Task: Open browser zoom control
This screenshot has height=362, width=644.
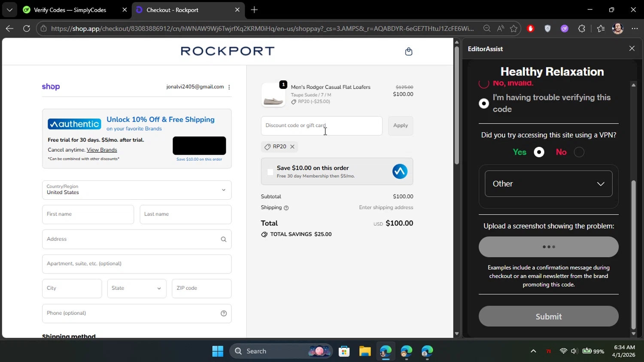Action: pos(487,28)
